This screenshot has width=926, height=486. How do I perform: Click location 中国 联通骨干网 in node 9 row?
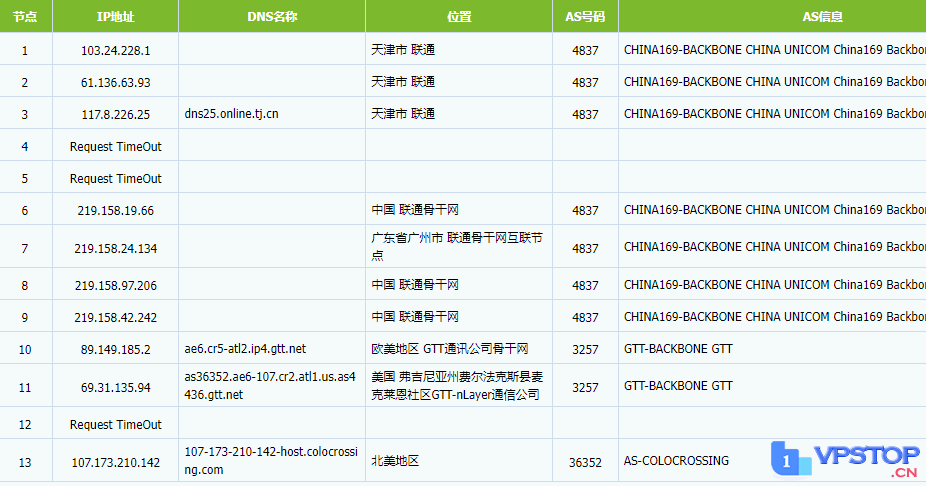click(415, 317)
